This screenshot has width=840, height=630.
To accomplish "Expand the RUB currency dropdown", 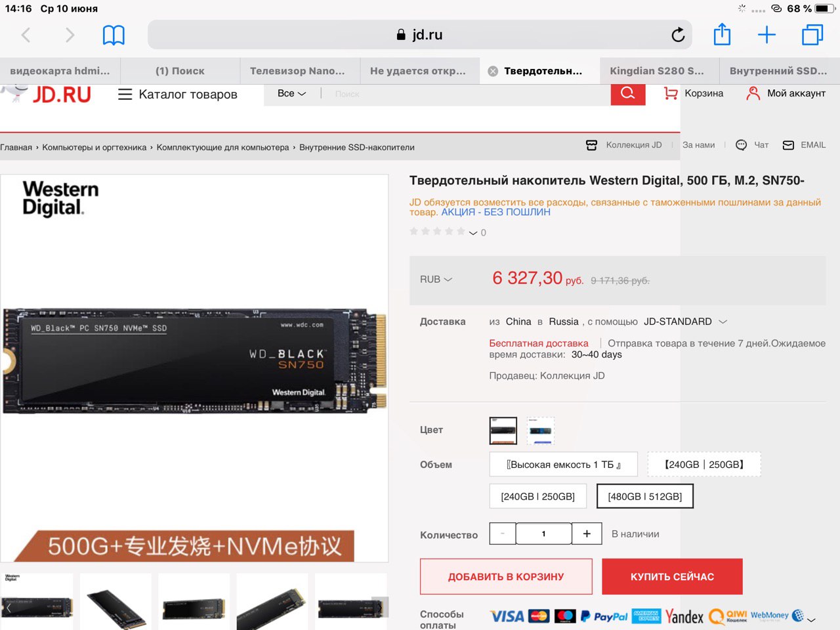I will point(436,280).
